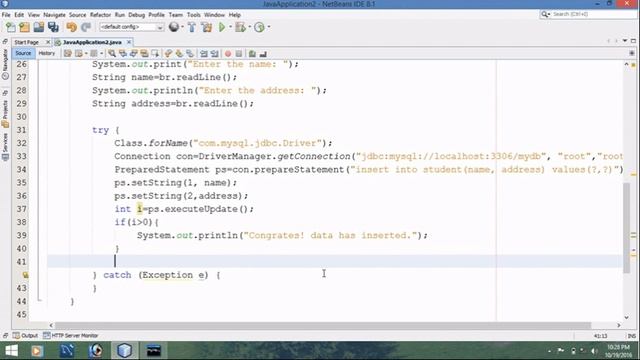The width and height of the screenshot is (640, 360).
Task: Click the vertical scrollbar thumb of the editor
Action: (x=627, y=228)
